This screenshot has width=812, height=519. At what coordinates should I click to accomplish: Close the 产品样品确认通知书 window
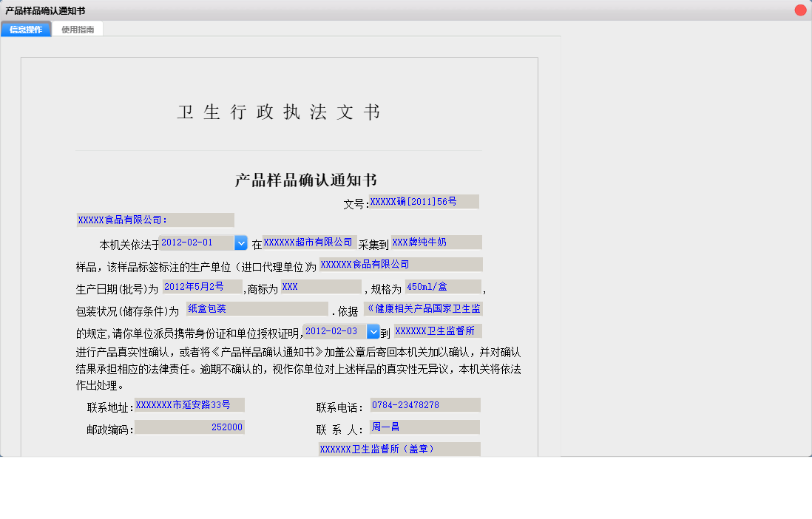coord(799,10)
